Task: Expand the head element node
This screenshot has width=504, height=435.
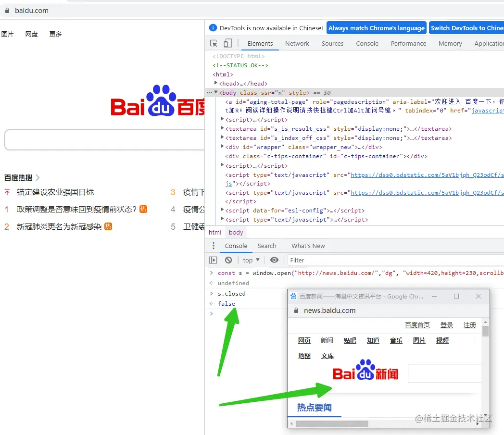Action: point(215,83)
